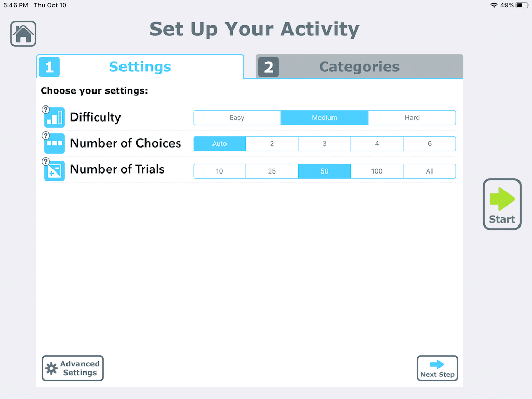Screen dimensions: 532x399
Task: Open Advanced Settings
Action: click(x=72, y=368)
